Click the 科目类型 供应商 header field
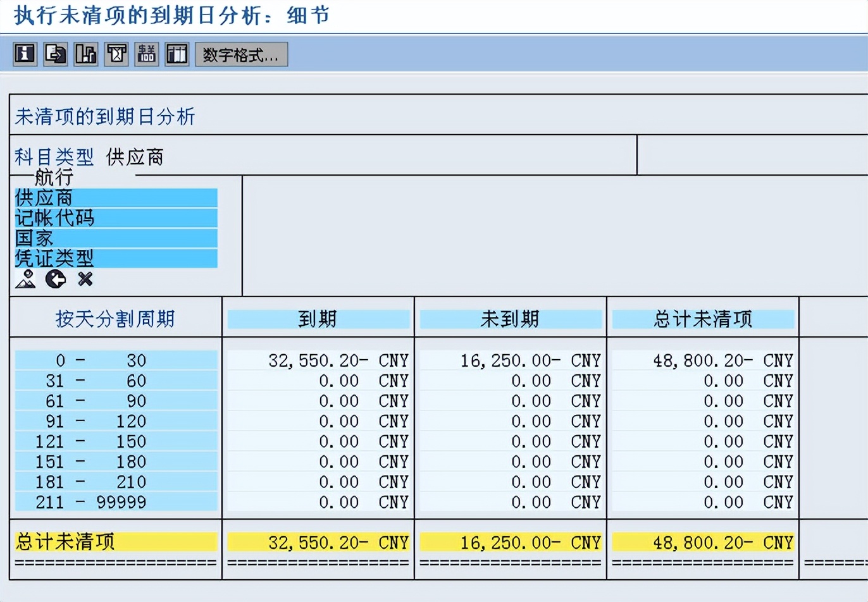This screenshot has height=602, width=868. (89, 156)
